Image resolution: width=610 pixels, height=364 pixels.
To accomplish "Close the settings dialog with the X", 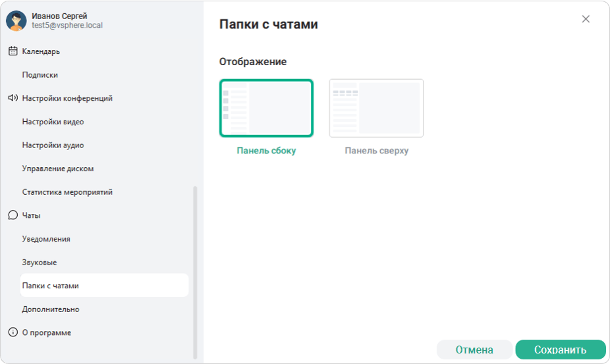I will [x=586, y=19].
